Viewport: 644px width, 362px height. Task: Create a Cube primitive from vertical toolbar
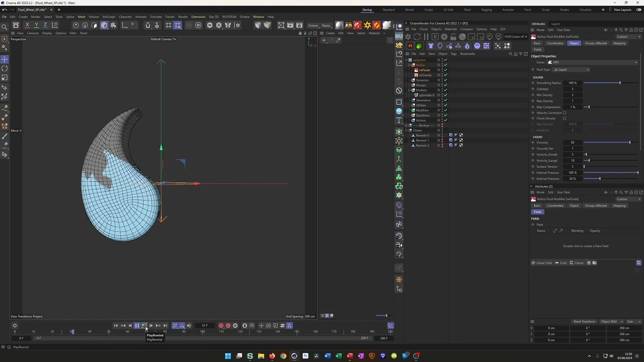point(399,102)
